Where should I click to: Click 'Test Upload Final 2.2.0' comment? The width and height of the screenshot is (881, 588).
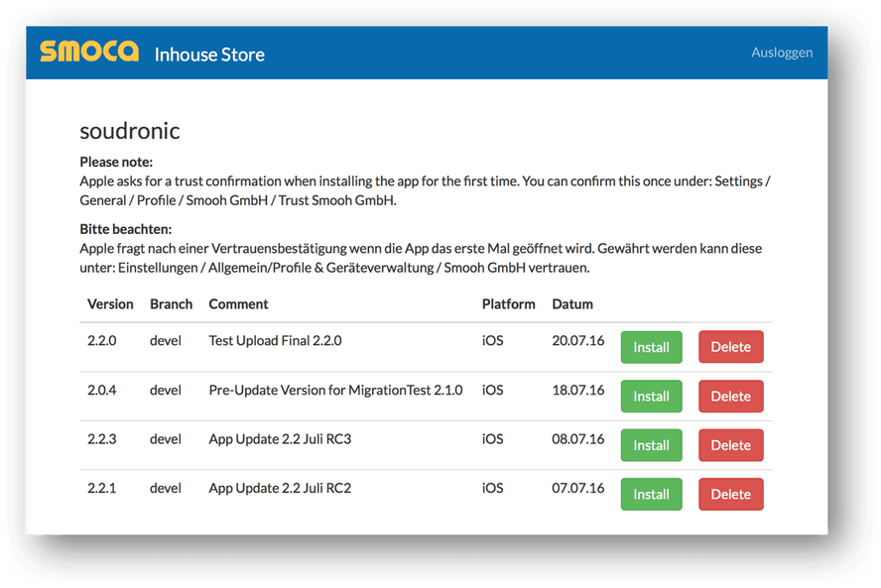[275, 341]
